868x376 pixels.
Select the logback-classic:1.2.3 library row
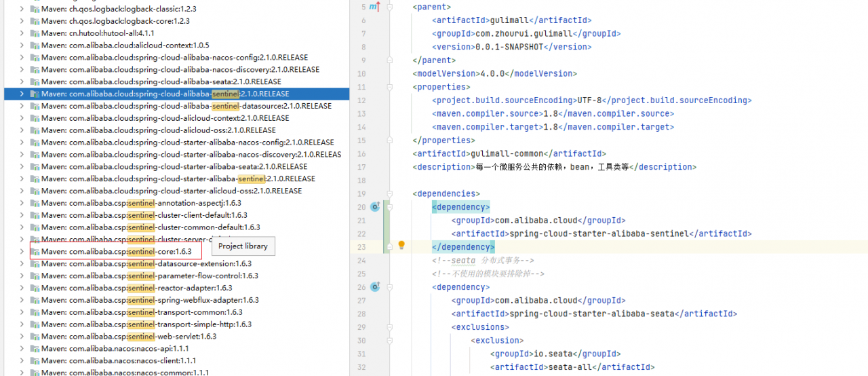(x=176, y=9)
